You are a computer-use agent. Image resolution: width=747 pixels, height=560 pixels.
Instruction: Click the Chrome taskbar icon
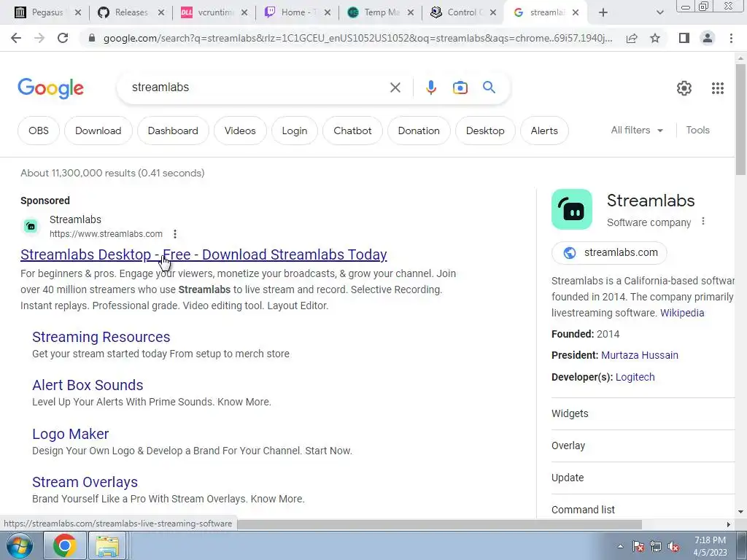65,545
